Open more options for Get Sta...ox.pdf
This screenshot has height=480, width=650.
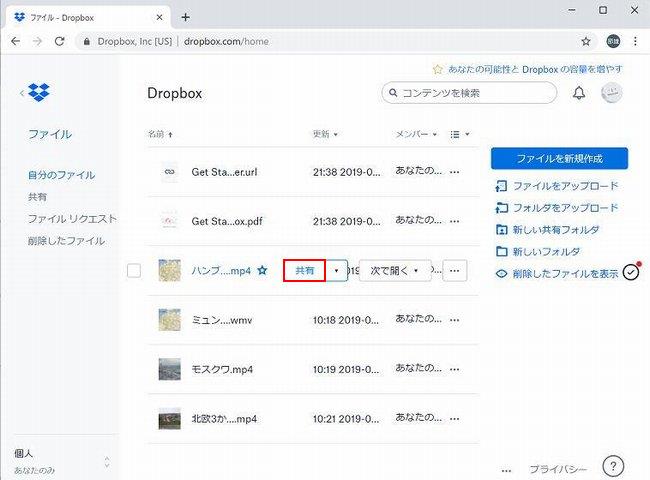click(x=454, y=221)
